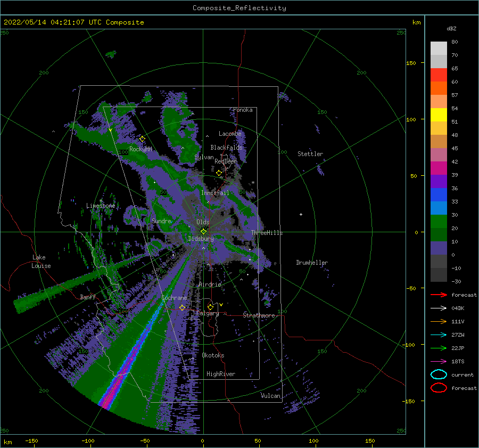479x448 pixels.
Task: Pick the slate purple 0-10 dBZ swatch
Action: click(439, 248)
